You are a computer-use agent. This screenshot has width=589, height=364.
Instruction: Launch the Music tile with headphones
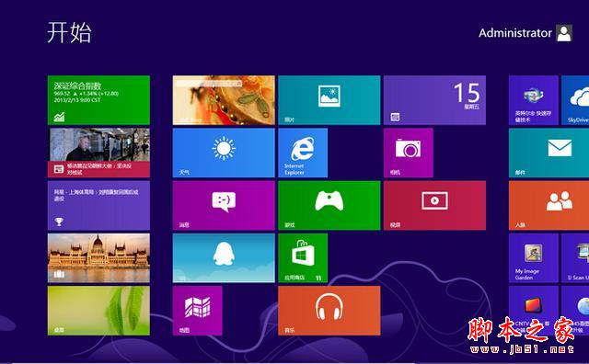pyautogui.click(x=329, y=311)
